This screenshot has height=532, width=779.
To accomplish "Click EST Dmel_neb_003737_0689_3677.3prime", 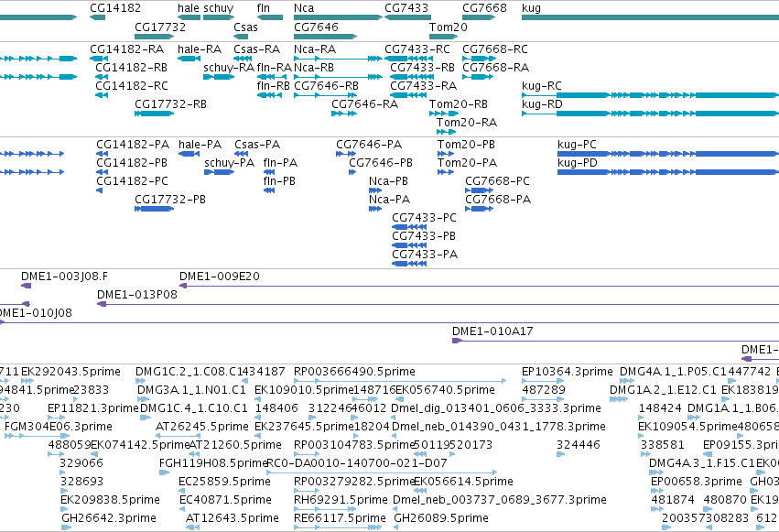I will click(x=500, y=500).
